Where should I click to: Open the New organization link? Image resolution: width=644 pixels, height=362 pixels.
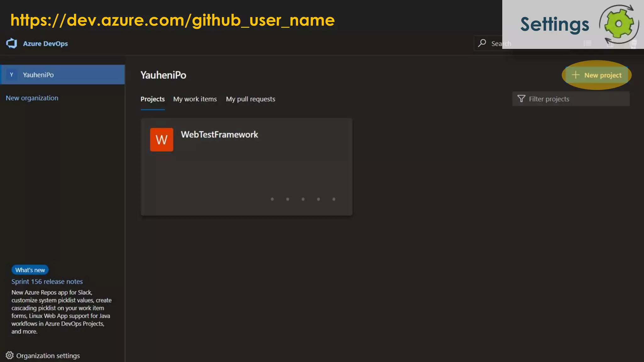click(x=32, y=98)
